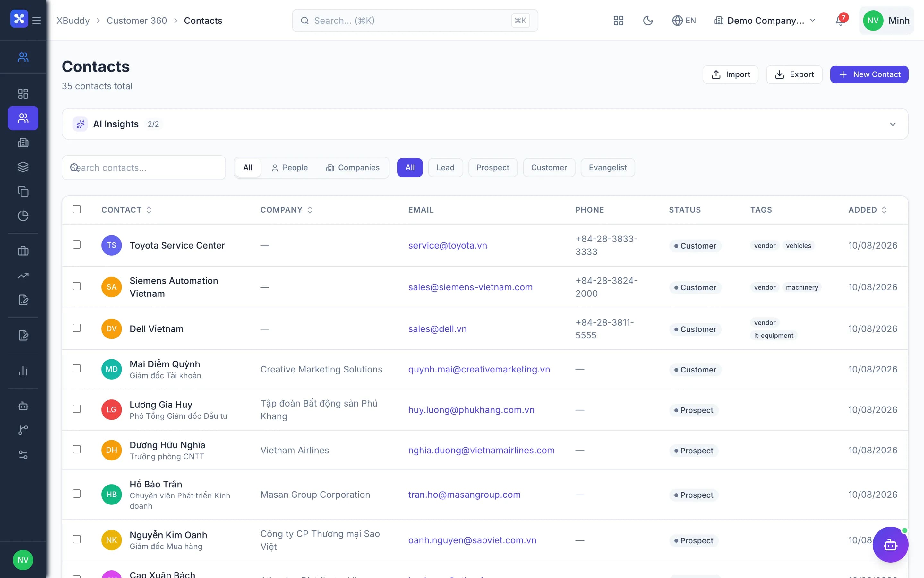The height and width of the screenshot is (578, 924).
Task: Open the apps grid icon in header
Action: click(619, 20)
